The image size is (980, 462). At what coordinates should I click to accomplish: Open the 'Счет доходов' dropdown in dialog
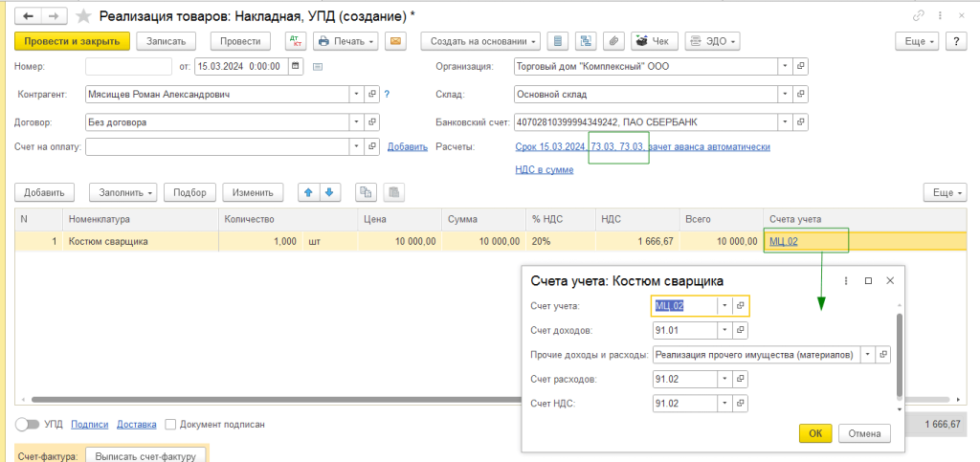pyautogui.click(x=724, y=330)
